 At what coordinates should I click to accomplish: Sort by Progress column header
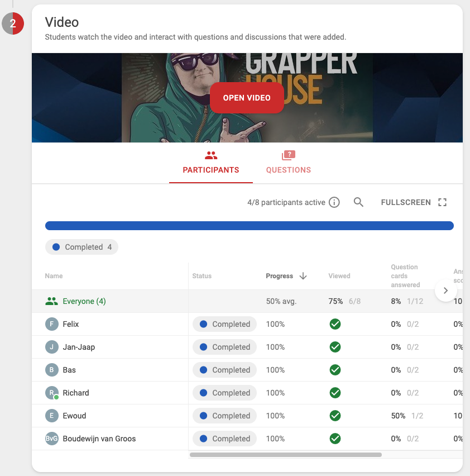click(279, 276)
